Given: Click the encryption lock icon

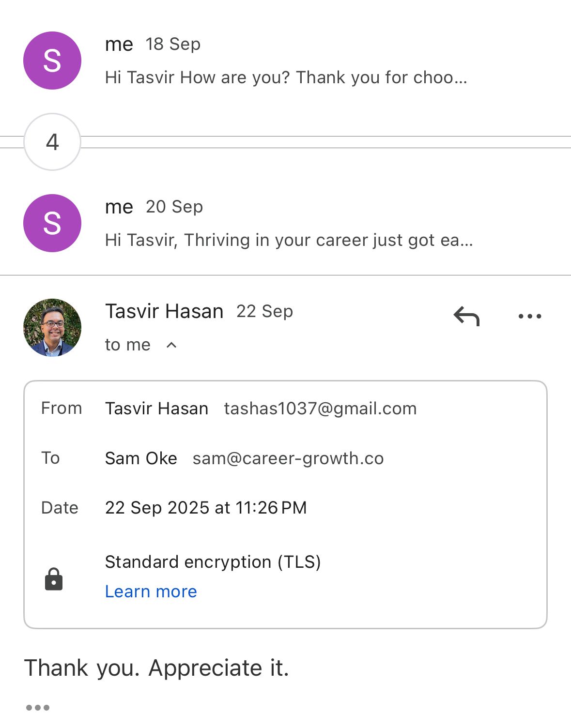Looking at the screenshot, I should click(x=54, y=579).
